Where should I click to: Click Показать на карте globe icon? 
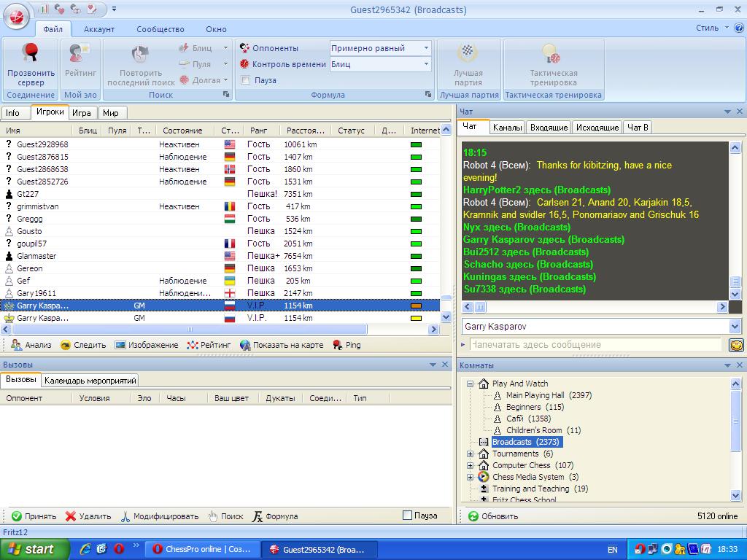[x=245, y=345]
